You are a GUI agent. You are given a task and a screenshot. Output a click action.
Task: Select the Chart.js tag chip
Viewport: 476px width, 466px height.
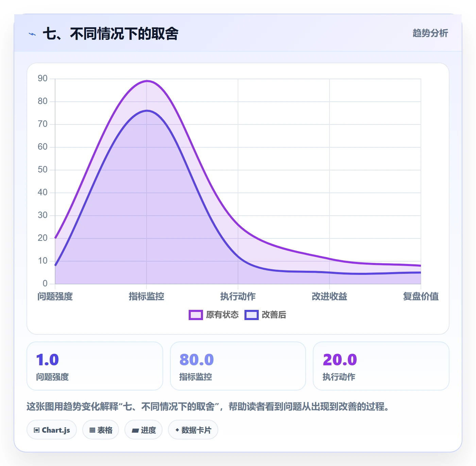pyautogui.click(x=52, y=430)
